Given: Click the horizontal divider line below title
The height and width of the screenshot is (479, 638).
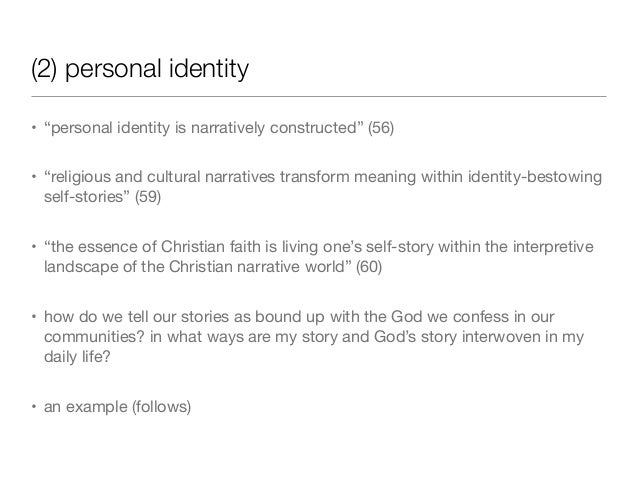Looking at the screenshot, I should coord(319,97).
